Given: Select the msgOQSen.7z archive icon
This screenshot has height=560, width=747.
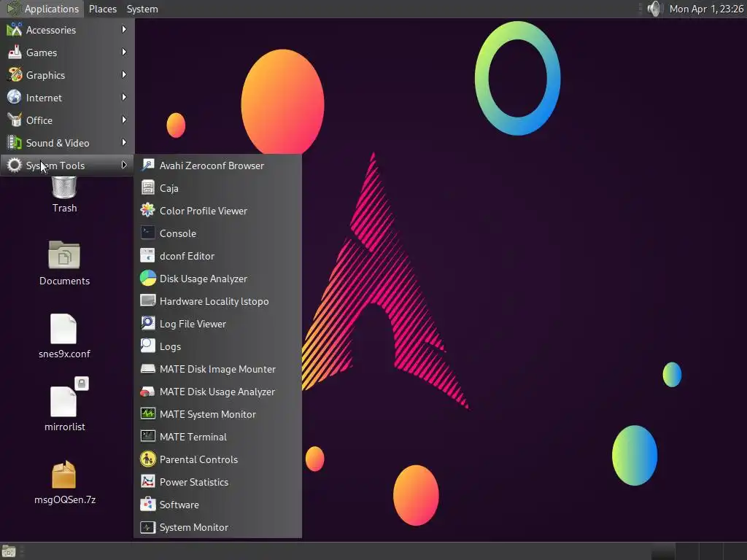Looking at the screenshot, I should 63,475.
